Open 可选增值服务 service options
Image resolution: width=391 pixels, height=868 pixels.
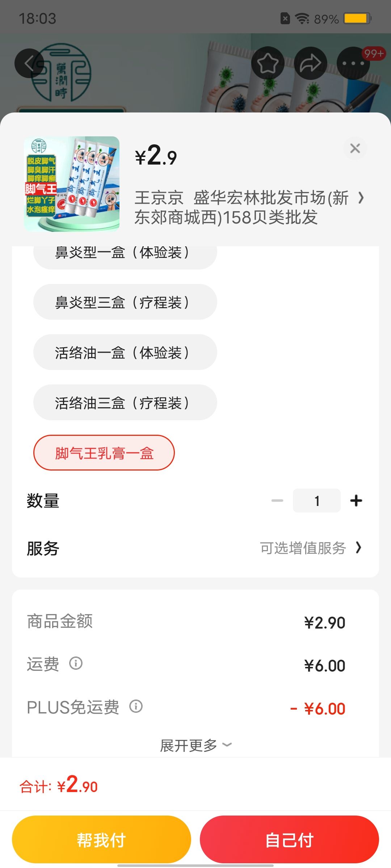click(x=311, y=548)
